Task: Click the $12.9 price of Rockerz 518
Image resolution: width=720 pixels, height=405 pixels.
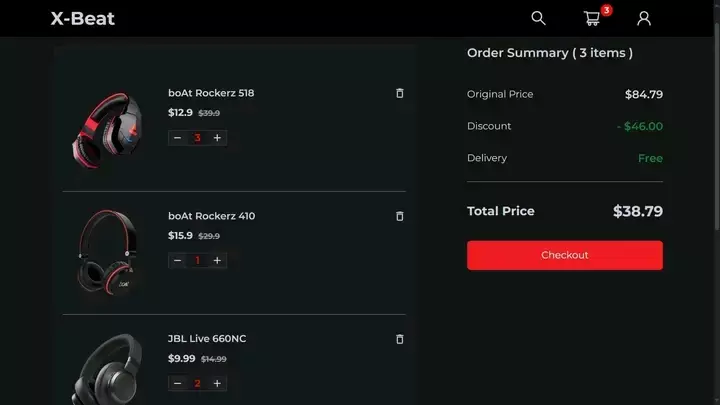Action: pyautogui.click(x=180, y=112)
